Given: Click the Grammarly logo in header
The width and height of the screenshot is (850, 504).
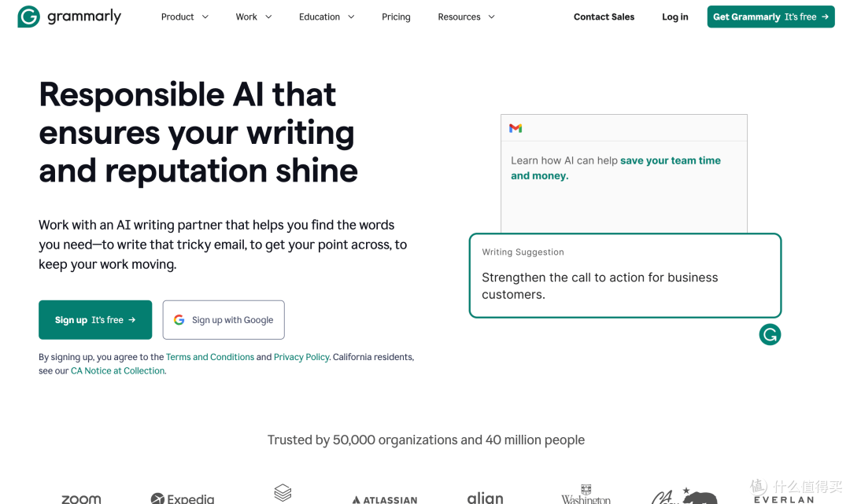Looking at the screenshot, I should coord(69,17).
